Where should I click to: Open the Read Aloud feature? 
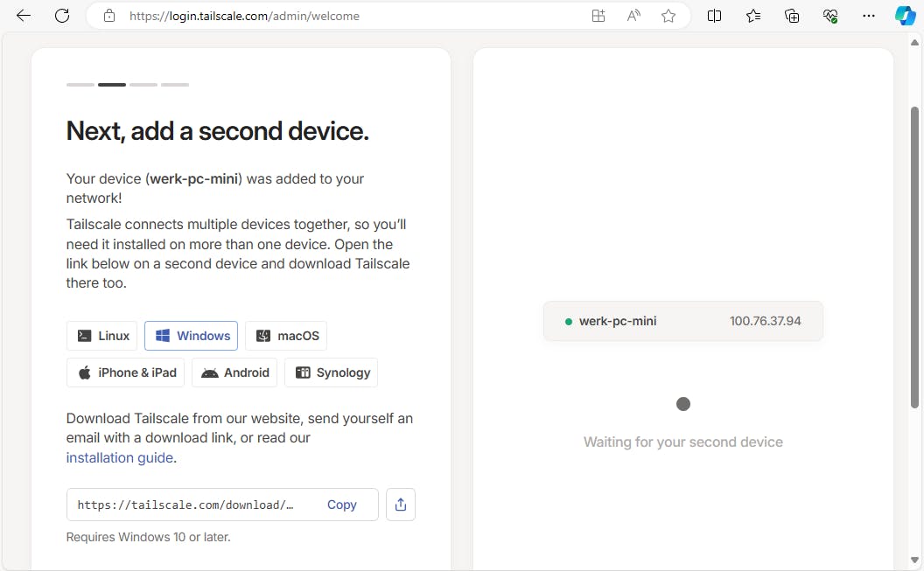coord(633,16)
